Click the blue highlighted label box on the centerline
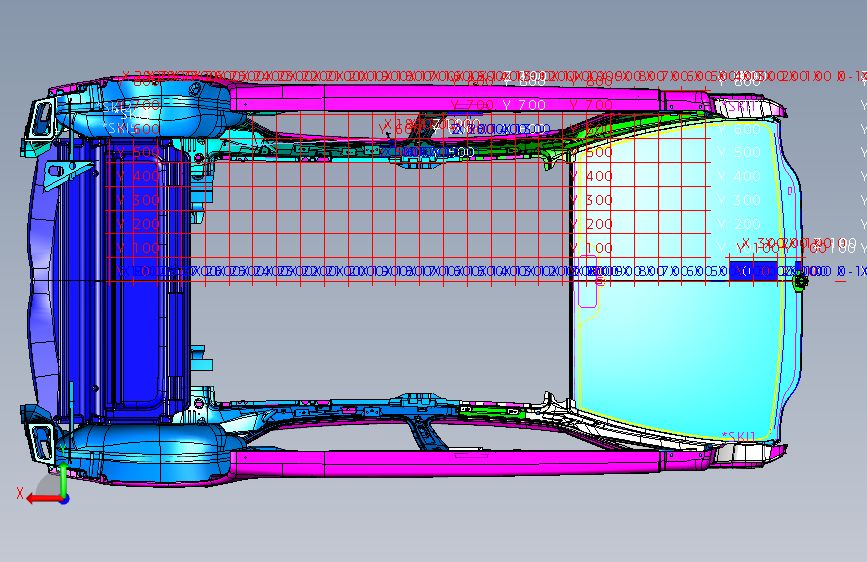The width and height of the screenshot is (867, 562). 753,271
